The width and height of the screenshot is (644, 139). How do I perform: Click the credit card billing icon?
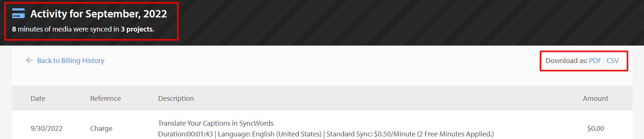18,14
